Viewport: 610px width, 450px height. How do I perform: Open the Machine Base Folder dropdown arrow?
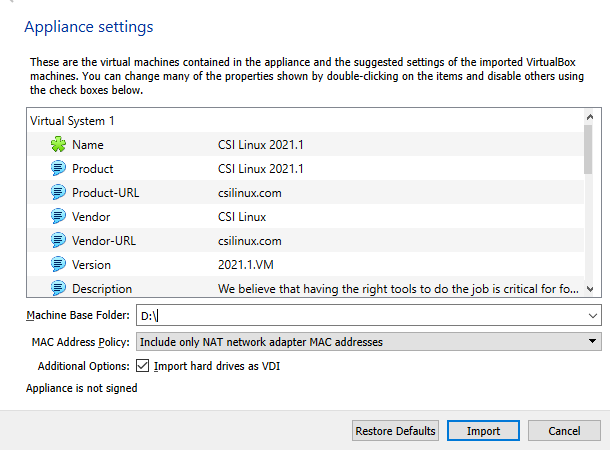pos(592,315)
